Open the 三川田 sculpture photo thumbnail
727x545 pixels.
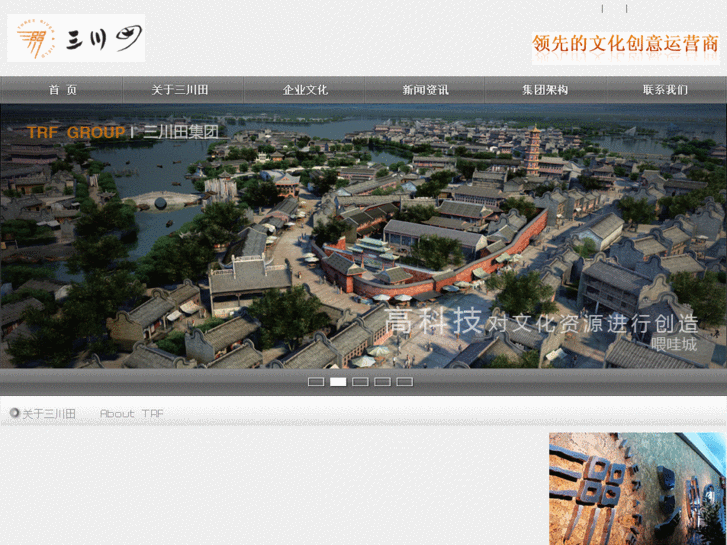(638, 488)
